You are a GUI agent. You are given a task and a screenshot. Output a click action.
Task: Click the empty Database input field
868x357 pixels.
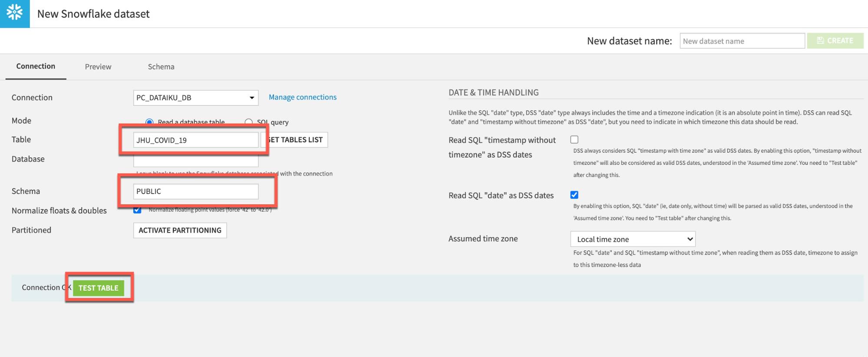(x=195, y=162)
